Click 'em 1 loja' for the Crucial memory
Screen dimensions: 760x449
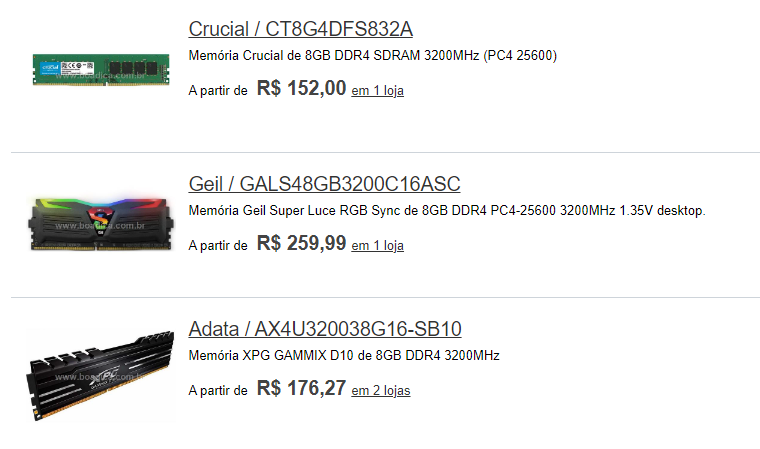tap(378, 91)
